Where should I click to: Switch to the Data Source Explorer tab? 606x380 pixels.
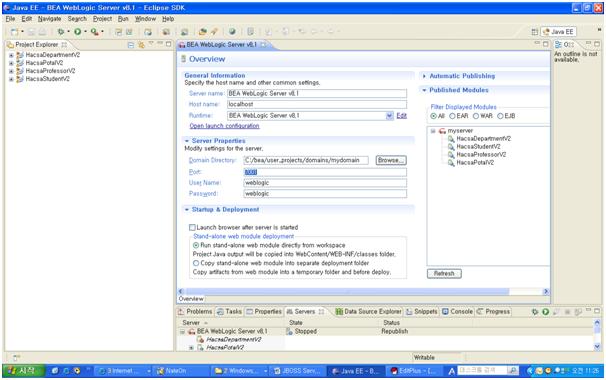tap(369, 312)
